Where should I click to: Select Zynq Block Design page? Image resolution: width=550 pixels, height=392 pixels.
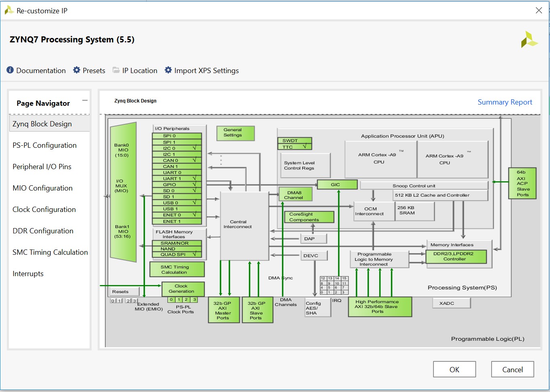[49, 124]
